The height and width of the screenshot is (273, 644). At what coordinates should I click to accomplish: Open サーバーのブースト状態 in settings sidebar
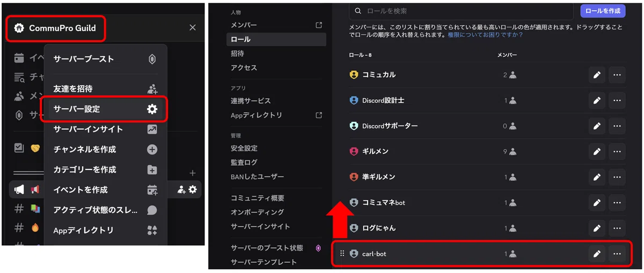coord(276,248)
